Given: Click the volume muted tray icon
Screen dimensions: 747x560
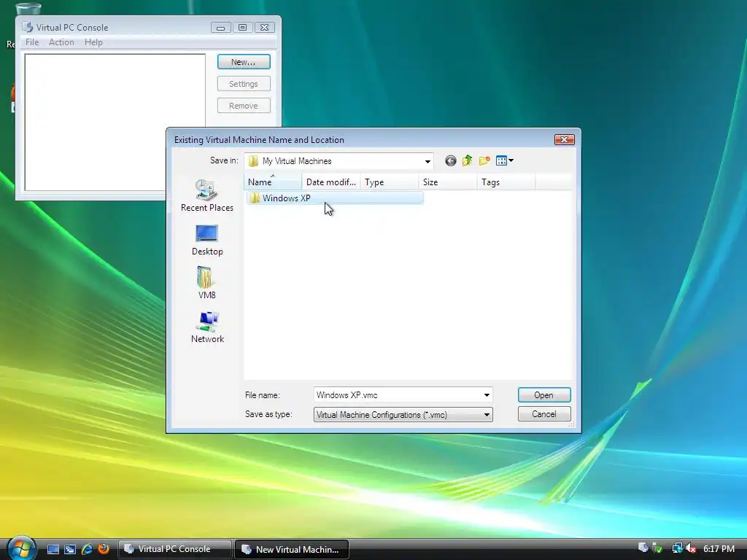Looking at the screenshot, I should [690, 548].
